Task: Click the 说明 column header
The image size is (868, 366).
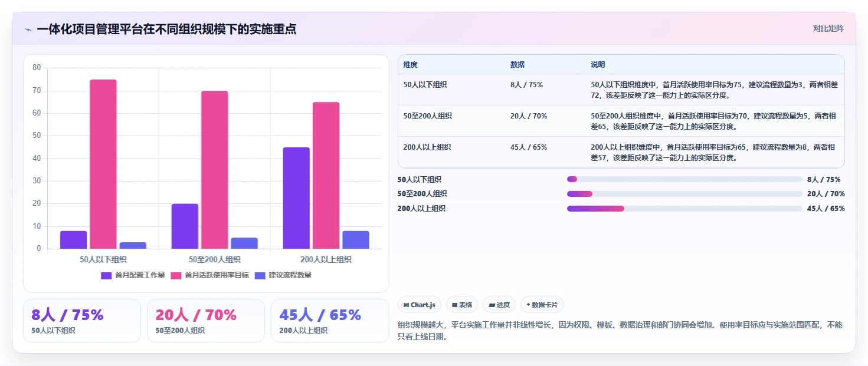Action: point(598,65)
